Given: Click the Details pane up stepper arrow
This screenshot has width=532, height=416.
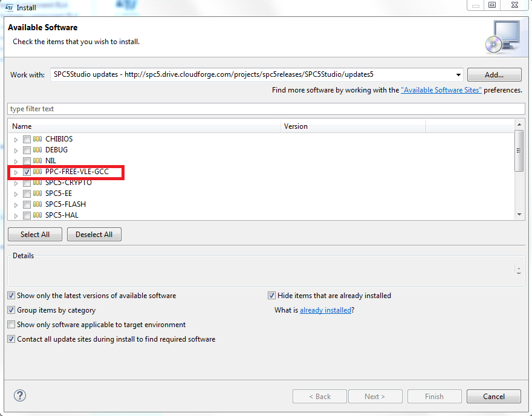Looking at the screenshot, I should pos(519,268).
